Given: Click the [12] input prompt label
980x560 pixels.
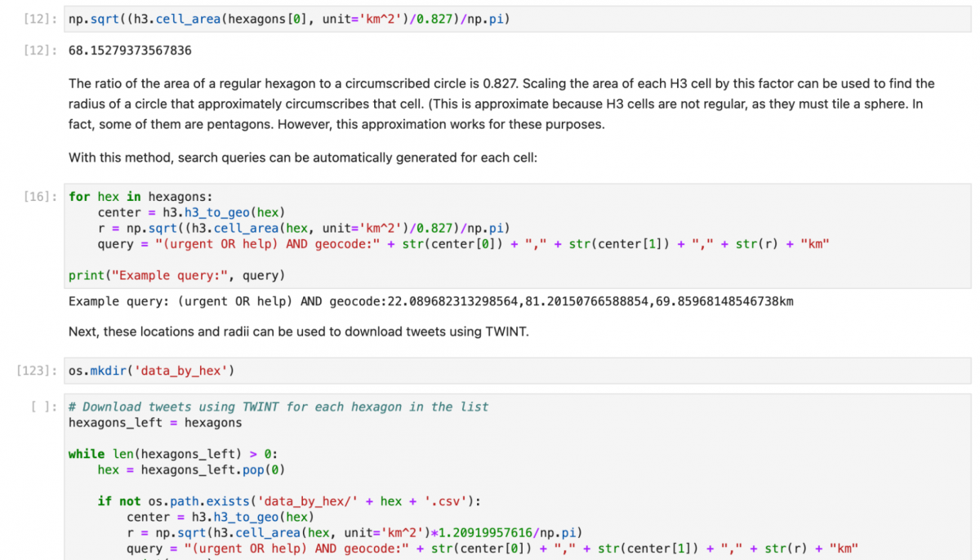Looking at the screenshot, I should pos(41,19).
